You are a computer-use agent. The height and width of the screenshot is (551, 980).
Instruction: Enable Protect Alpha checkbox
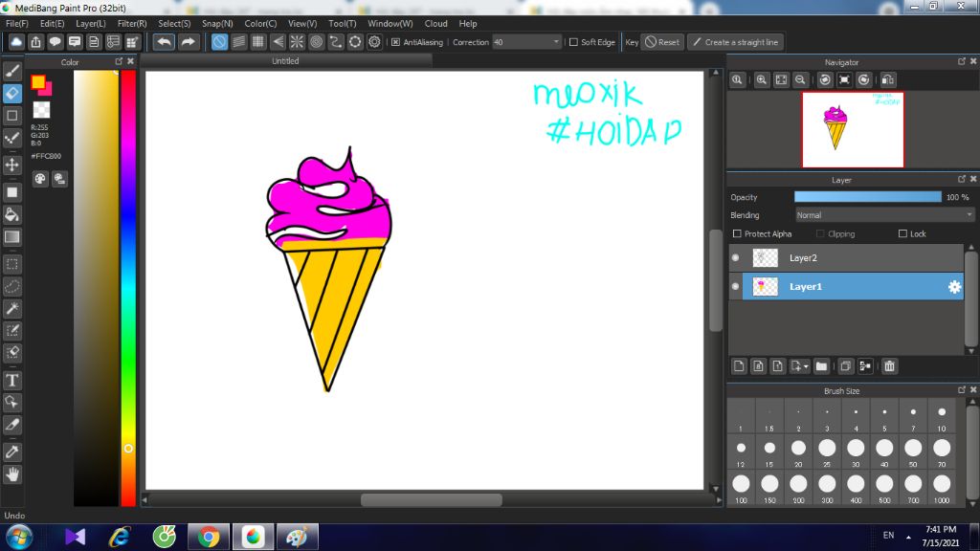tap(737, 233)
